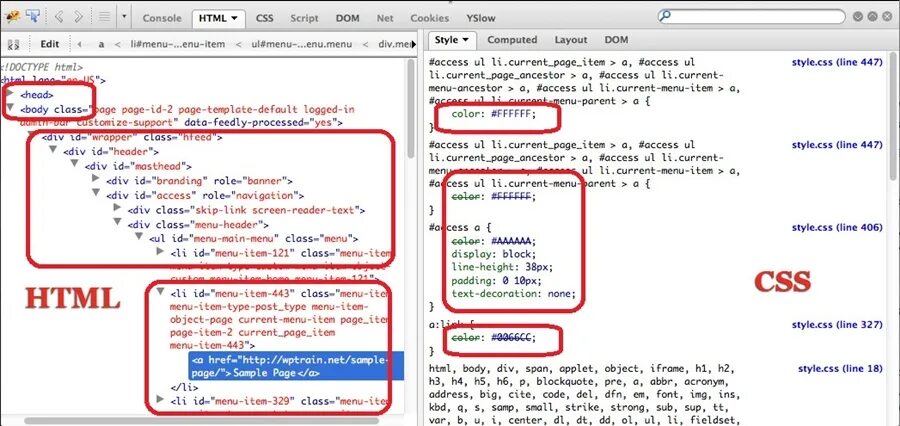Open style.css (line 327) source link
Image resolution: width=900 pixels, height=426 pixels.
coord(837,325)
